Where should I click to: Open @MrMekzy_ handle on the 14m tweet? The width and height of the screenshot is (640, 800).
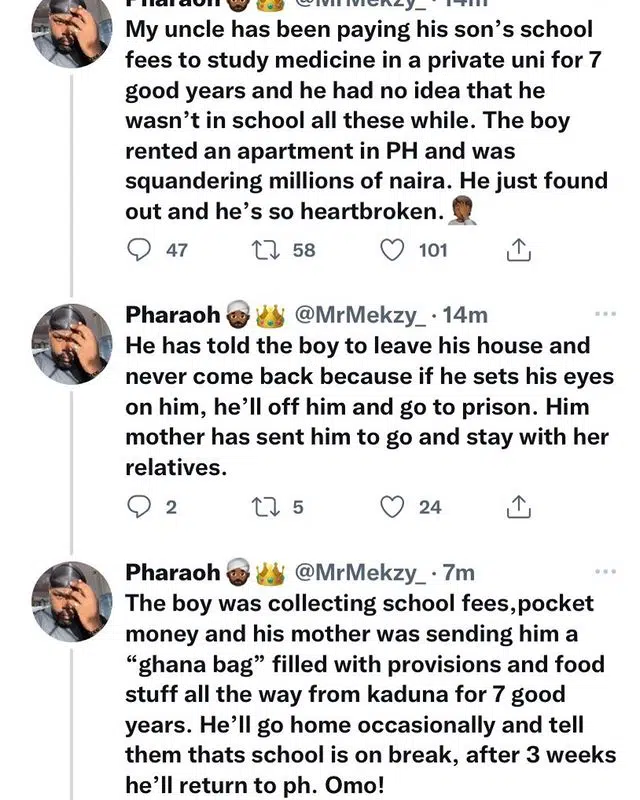click(358, 315)
